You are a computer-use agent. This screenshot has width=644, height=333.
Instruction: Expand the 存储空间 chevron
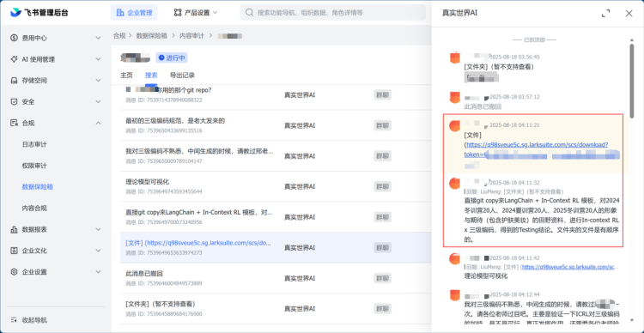[98, 81]
